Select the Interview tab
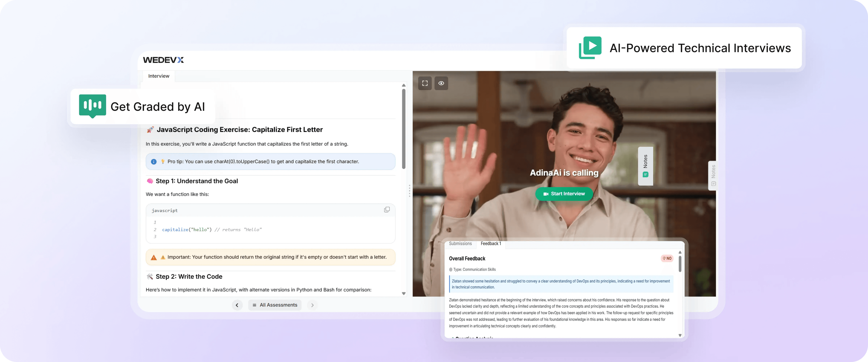Screen dimensions: 868x362 [159, 76]
